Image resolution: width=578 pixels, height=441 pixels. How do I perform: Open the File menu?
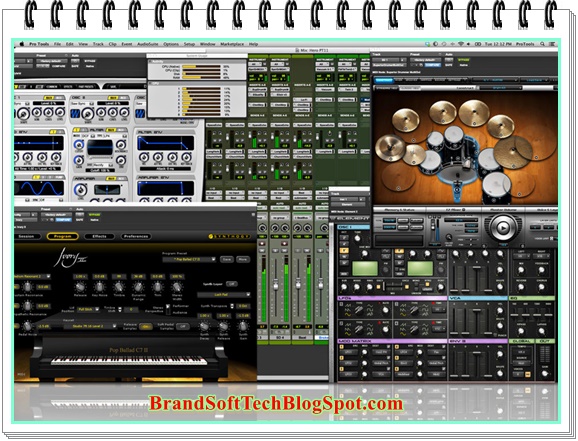point(58,44)
